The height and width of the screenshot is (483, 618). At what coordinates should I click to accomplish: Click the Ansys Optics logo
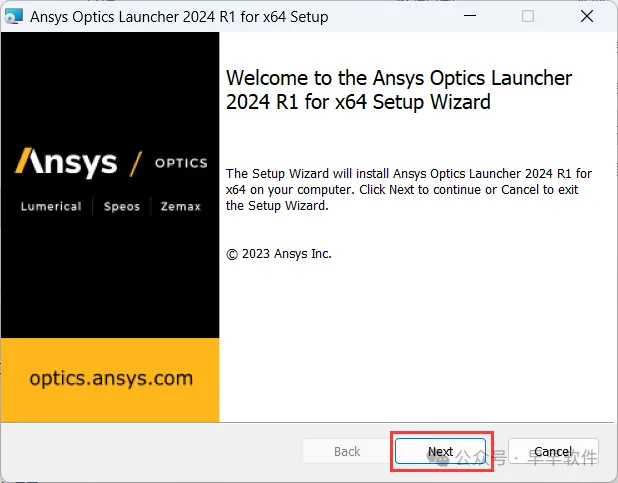[x=111, y=162]
